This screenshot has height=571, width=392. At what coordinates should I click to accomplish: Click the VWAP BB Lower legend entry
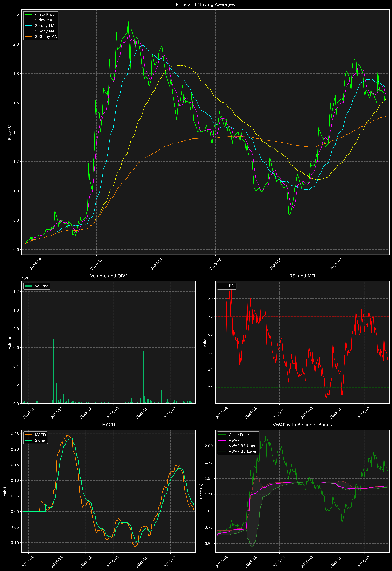pos(243,451)
